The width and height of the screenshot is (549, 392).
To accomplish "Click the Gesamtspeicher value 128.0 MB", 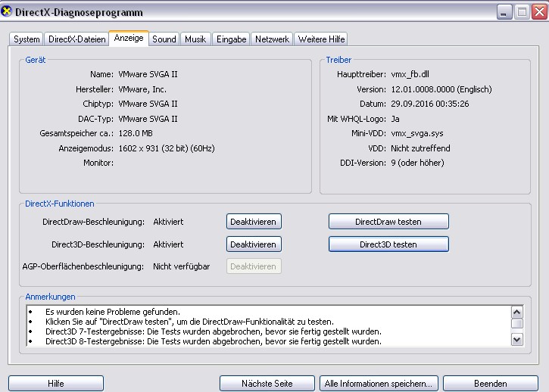I will coord(136,133).
